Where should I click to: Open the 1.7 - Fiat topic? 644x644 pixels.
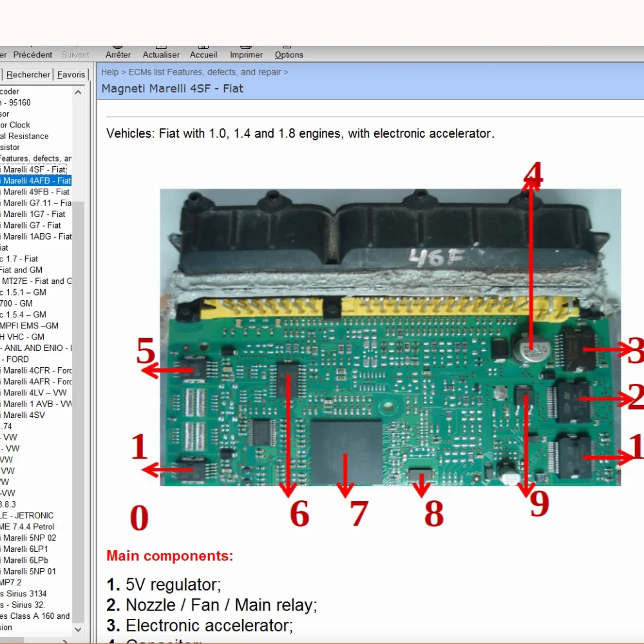19,259
